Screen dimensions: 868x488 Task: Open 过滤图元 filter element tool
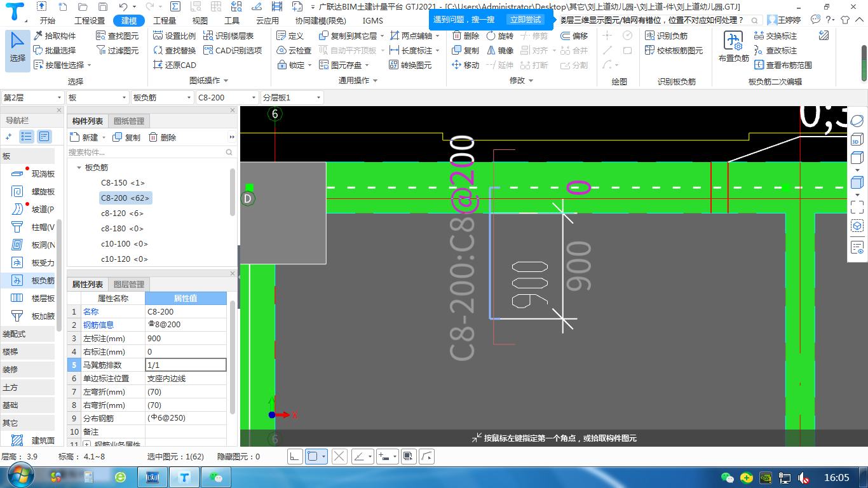(118, 50)
